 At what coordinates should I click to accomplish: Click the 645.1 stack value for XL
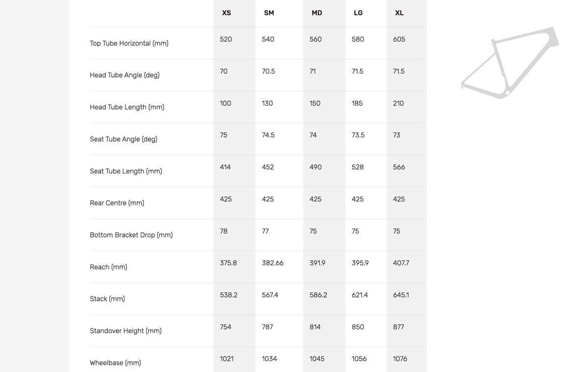pos(401,295)
